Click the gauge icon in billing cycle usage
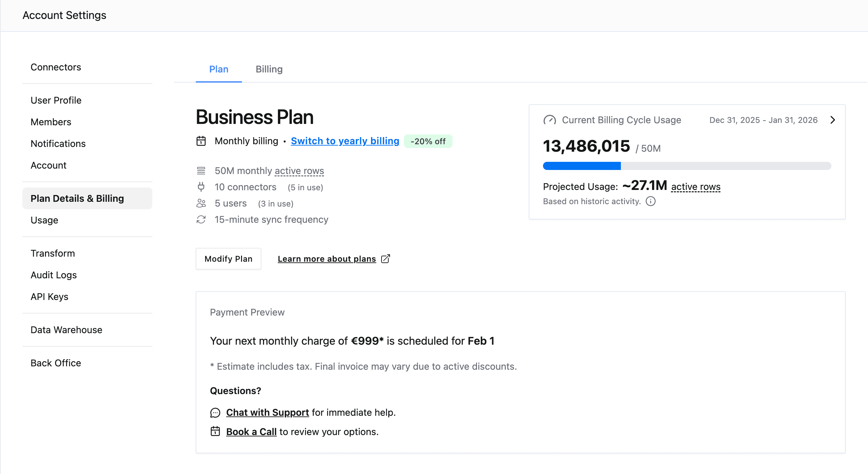This screenshot has width=868, height=474. [x=549, y=120]
